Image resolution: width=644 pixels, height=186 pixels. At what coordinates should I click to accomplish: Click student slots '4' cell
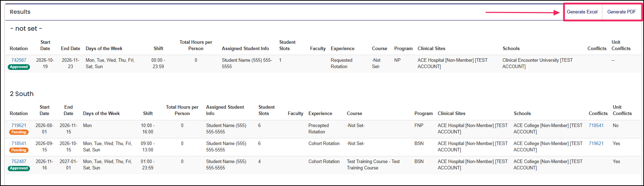click(x=259, y=162)
